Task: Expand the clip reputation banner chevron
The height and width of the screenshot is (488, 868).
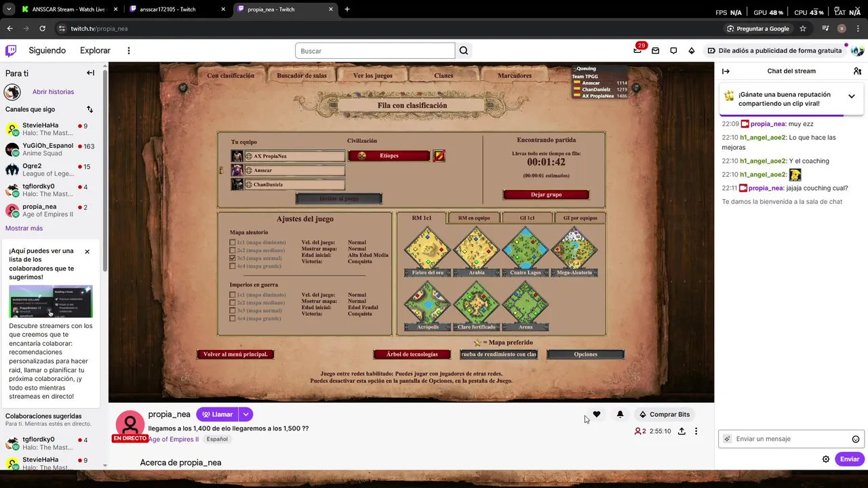Action: tap(852, 96)
